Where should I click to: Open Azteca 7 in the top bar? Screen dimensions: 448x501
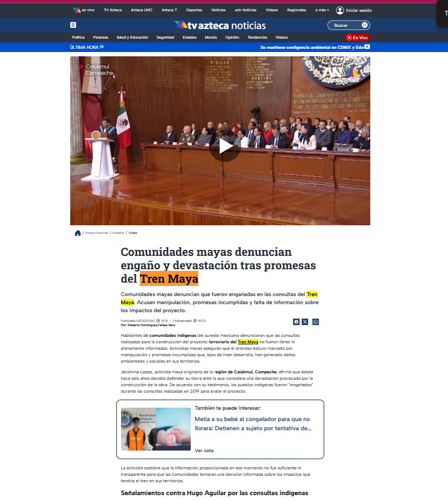169,10
